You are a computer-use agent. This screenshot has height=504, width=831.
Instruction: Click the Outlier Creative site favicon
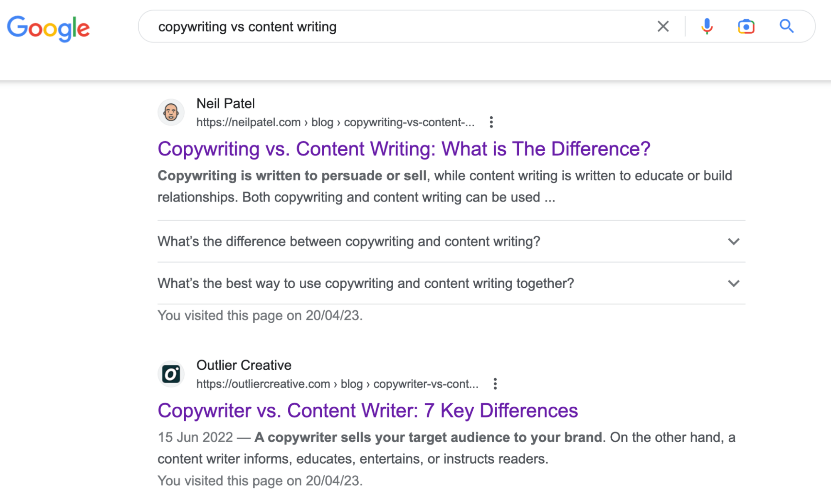point(171,373)
